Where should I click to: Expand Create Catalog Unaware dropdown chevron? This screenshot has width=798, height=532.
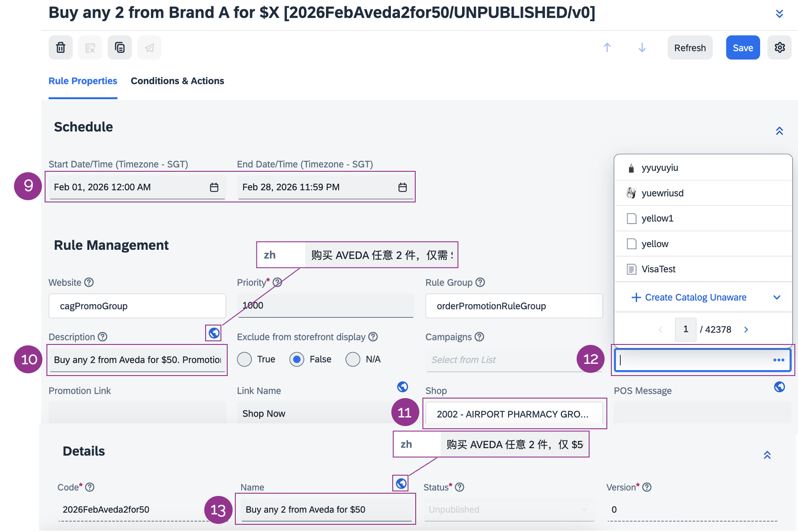pos(776,297)
